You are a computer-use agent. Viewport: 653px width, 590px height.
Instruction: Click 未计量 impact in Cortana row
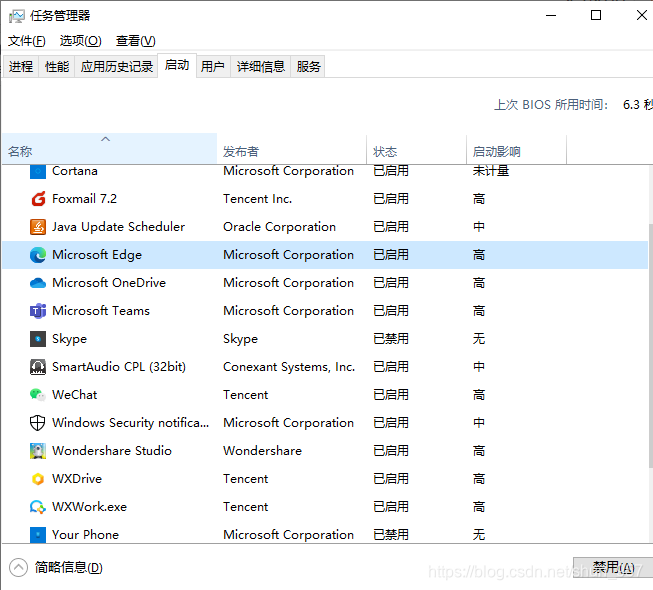coord(491,171)
